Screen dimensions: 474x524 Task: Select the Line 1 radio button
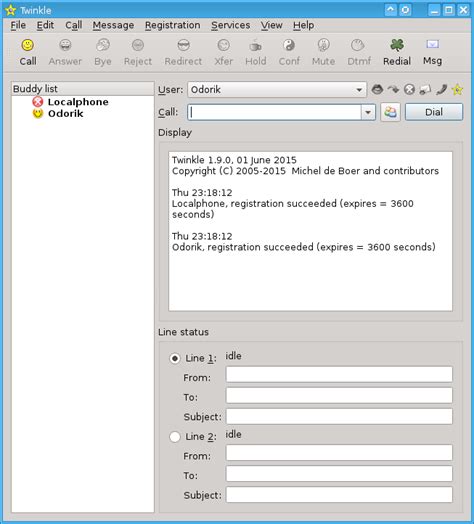pos(174,358)
